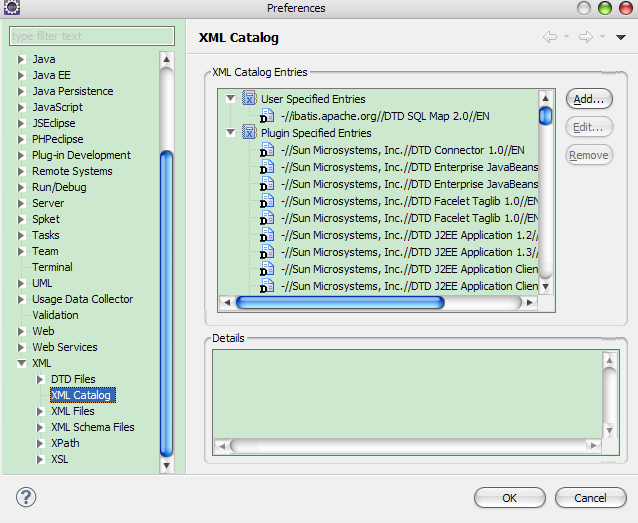Click the back navigation arrow icon
This screenshot has height=523, width=638.
549,38
